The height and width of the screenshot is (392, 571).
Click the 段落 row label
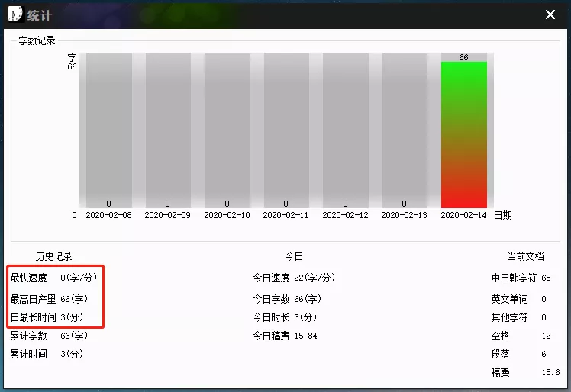(500, 354)
